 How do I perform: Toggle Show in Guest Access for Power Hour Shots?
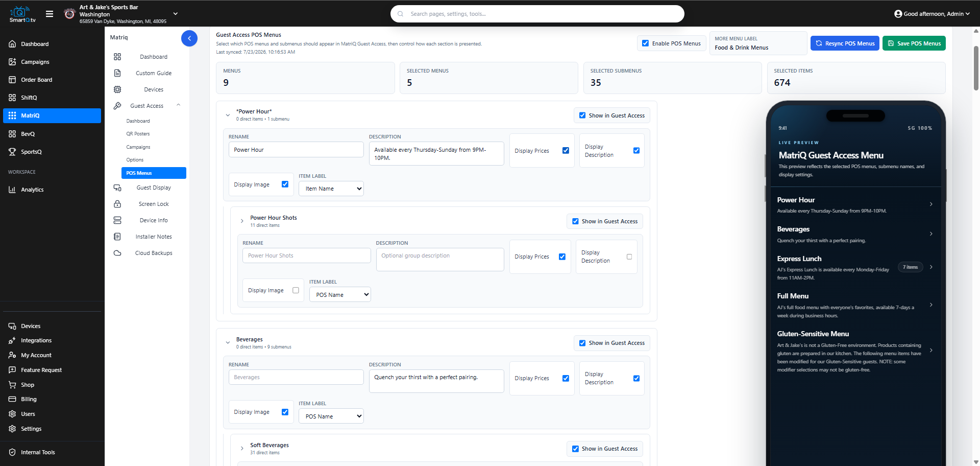575,221
